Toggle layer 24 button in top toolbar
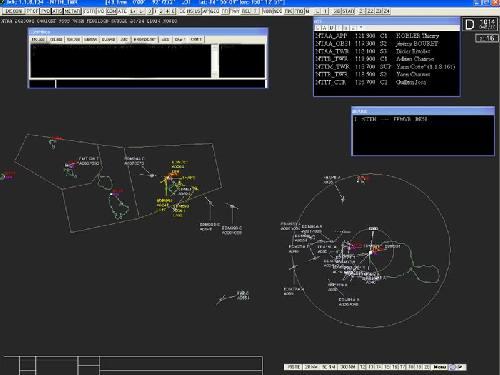 click(x=386, y=11)
